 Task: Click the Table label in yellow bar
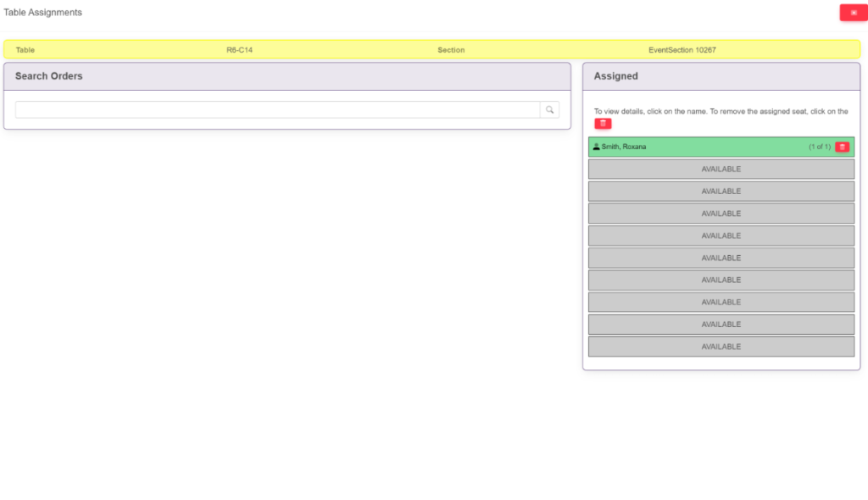pyautogui.click(x=25, y=50)
